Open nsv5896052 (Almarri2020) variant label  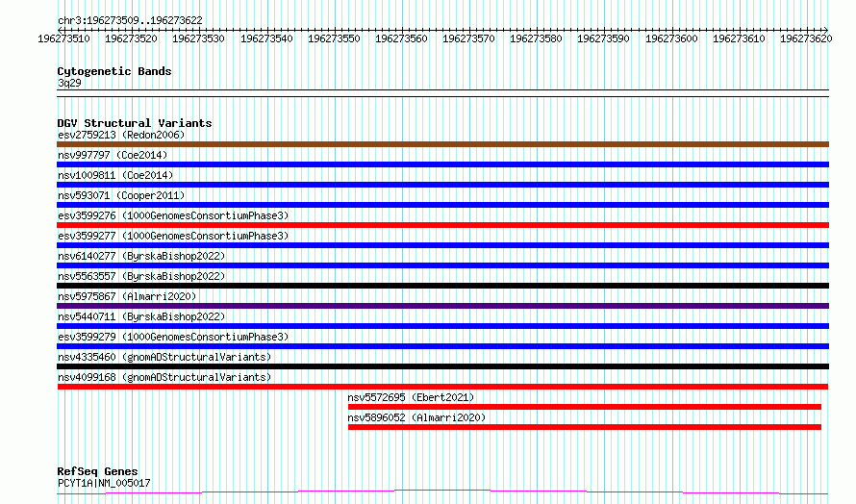pos(416,417)
